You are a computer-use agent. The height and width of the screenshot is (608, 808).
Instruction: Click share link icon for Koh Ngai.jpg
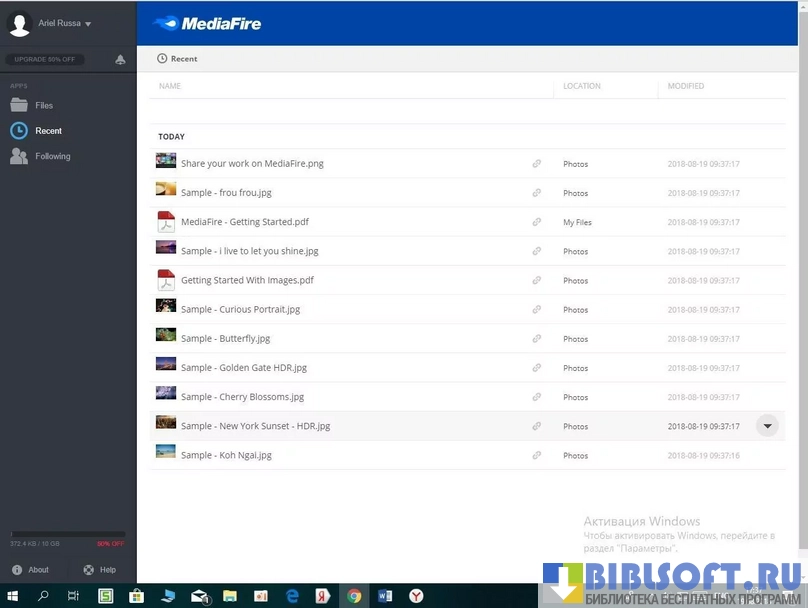point(537,455)
